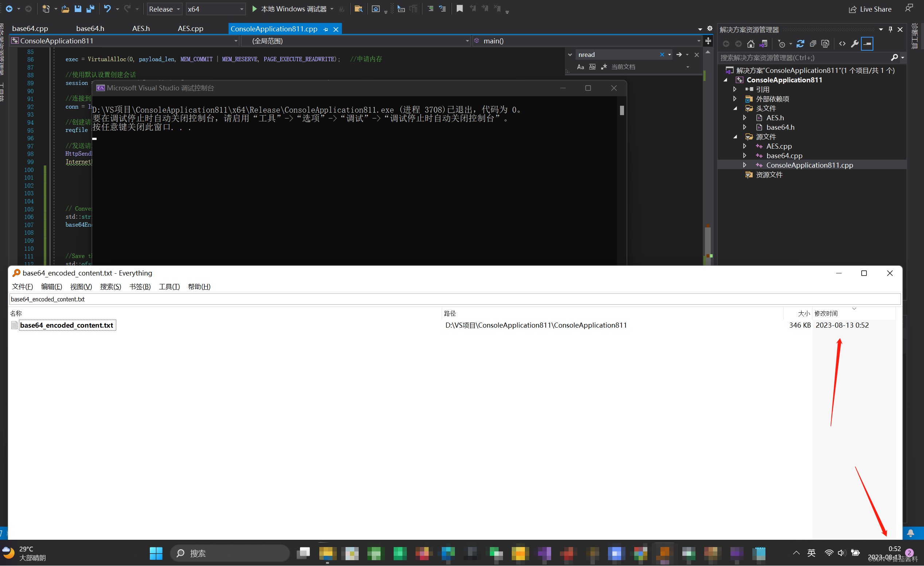
Task: Click the split editor window handle
Action: 708,40
